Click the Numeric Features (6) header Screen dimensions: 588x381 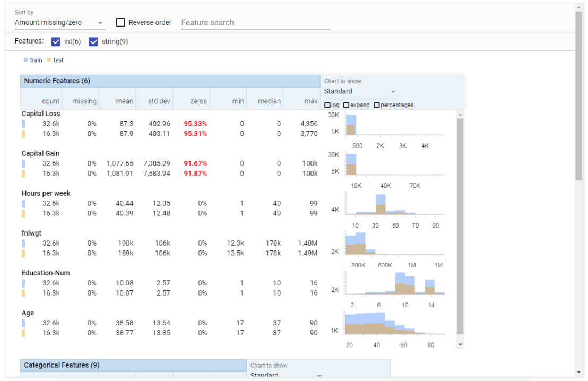pos(57,81)
